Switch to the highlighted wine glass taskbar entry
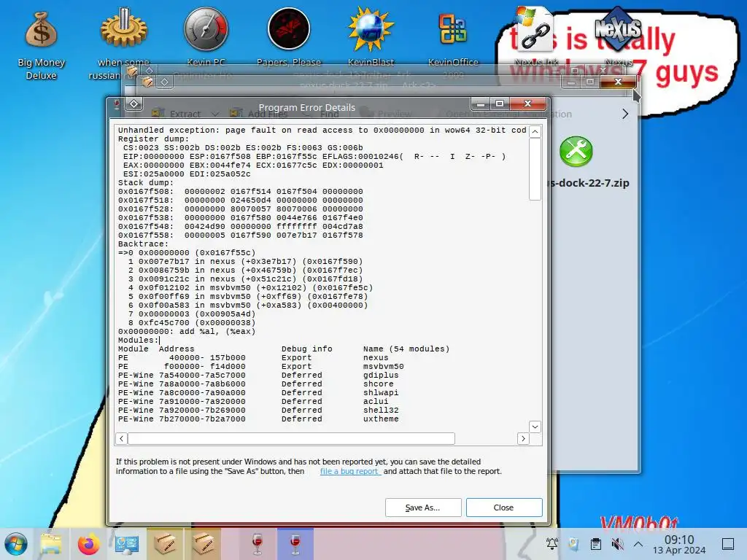Viewport: 747px width, 560px height. click(295, 544)
